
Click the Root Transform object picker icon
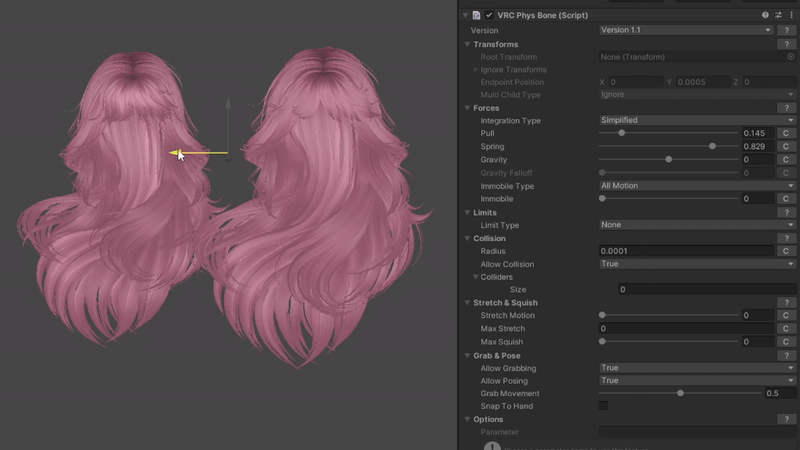tap(790, 57)
